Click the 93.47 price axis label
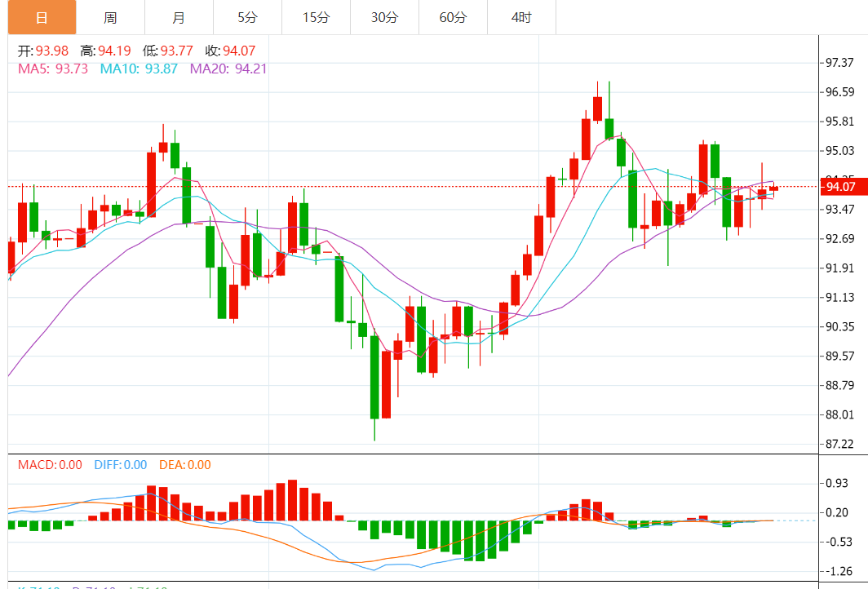Viewport: 868px width, 589px height. [839, 209]
